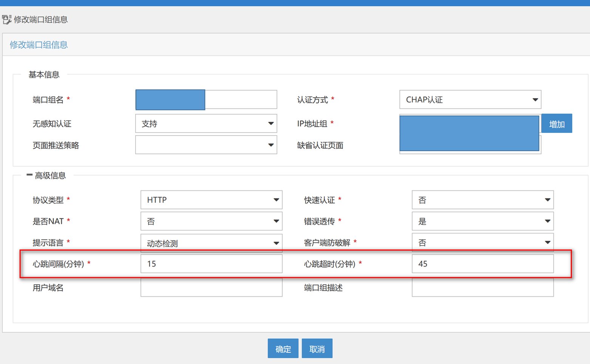Open the 无感知认证 dropdown

point(206,123)
